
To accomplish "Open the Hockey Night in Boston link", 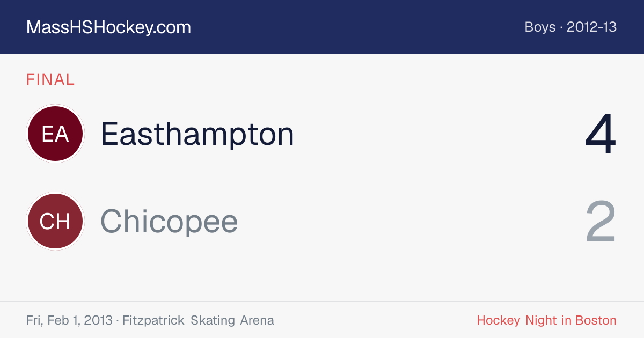I will click(547, 320).
